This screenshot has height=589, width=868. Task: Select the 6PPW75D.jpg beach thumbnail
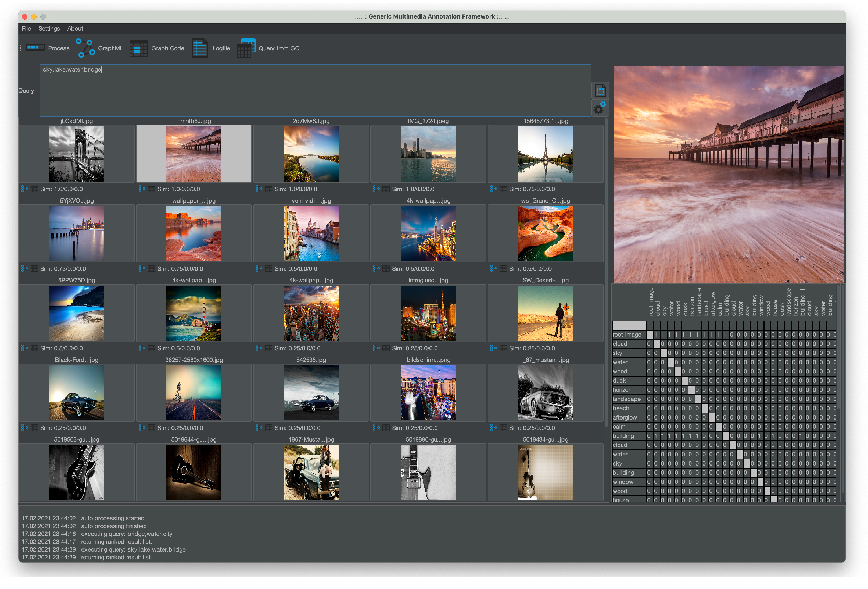click(77, 313)
